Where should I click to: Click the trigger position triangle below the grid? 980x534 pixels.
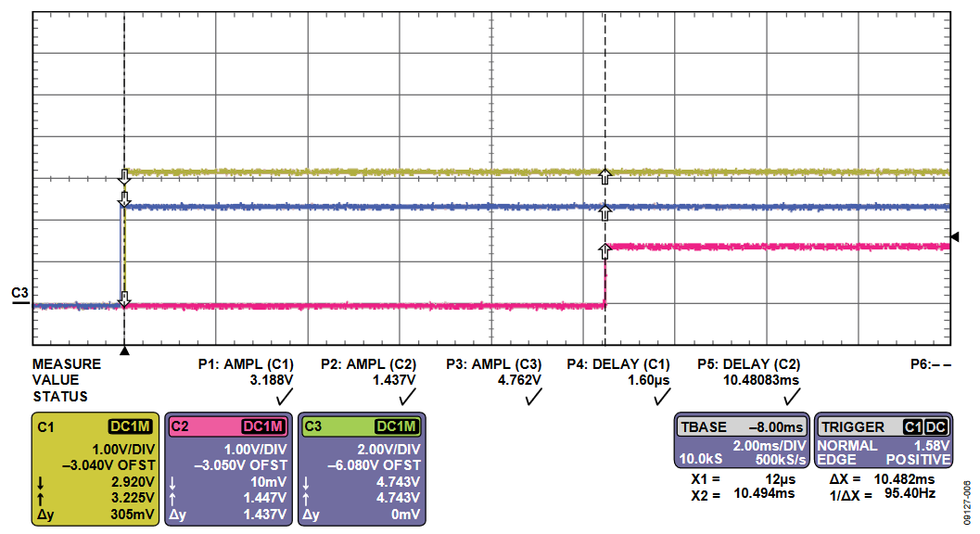coord(124,350)
